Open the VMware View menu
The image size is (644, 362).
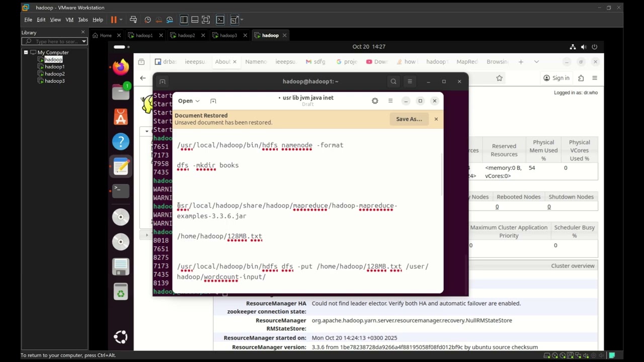click(55, 20)
